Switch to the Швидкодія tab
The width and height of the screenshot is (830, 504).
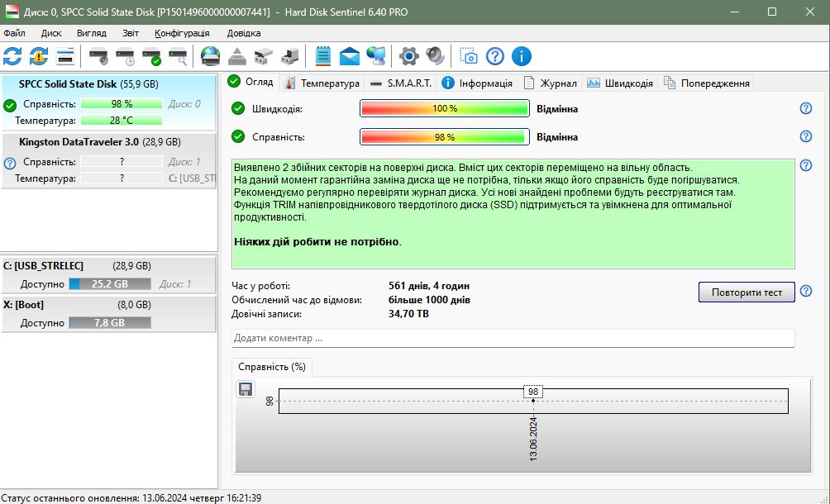tap(620, 83)
